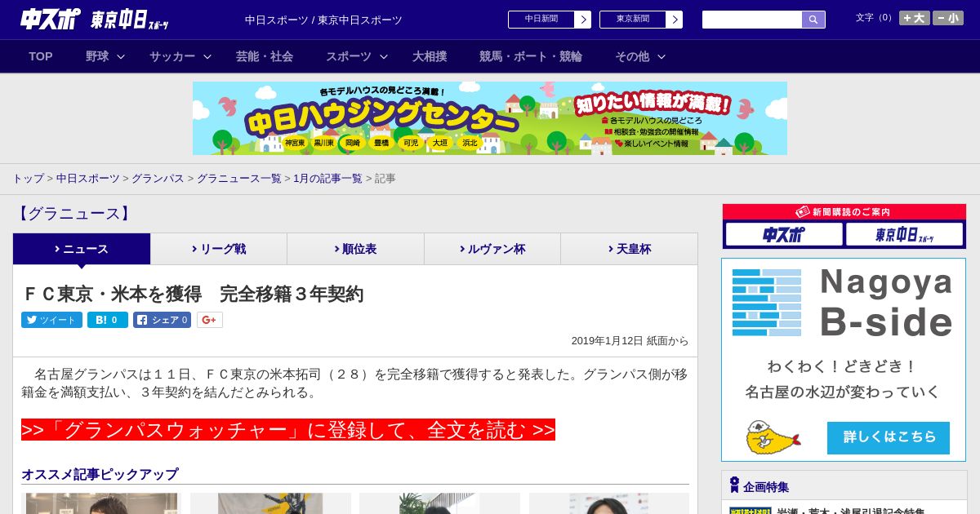Click 中日スポーツ in the breadcrumb
Viewport: 980px width, 514px height.
point(88,179)
